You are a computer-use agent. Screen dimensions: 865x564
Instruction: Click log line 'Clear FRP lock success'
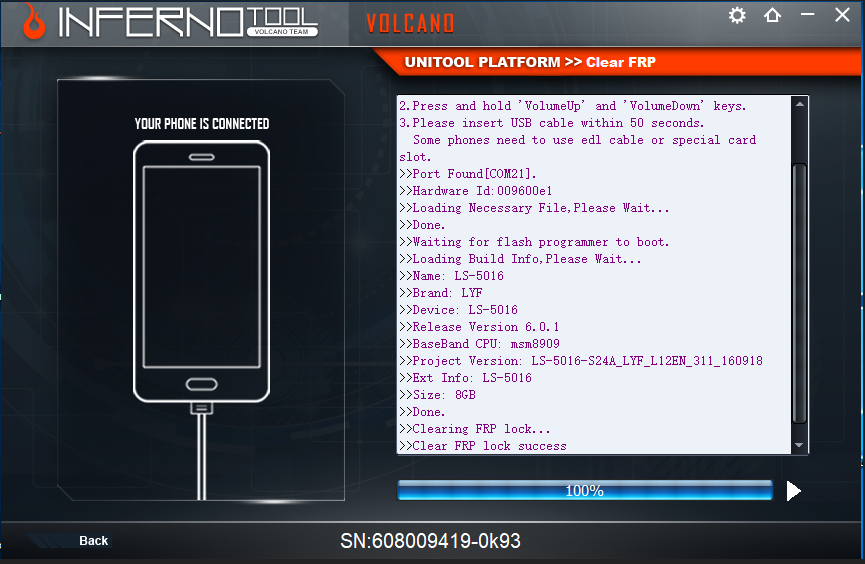click(483, 446)
